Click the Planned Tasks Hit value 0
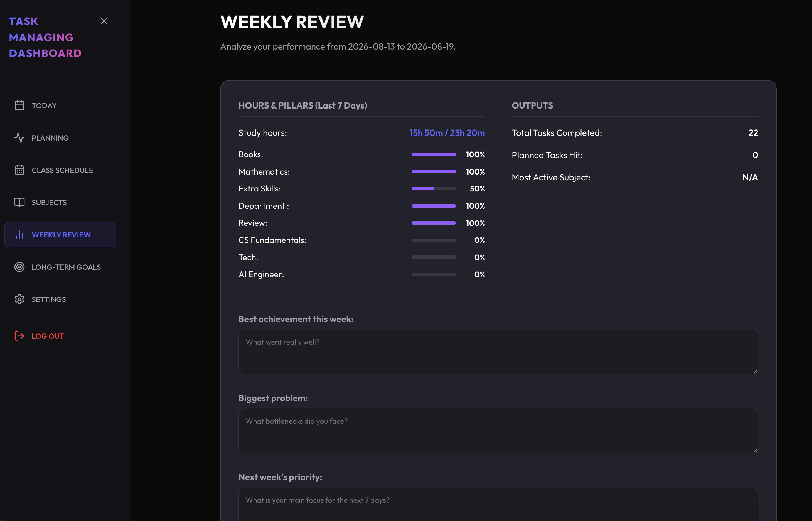The width and height of the screenshot is (812, 521). (x=755, y=155)
